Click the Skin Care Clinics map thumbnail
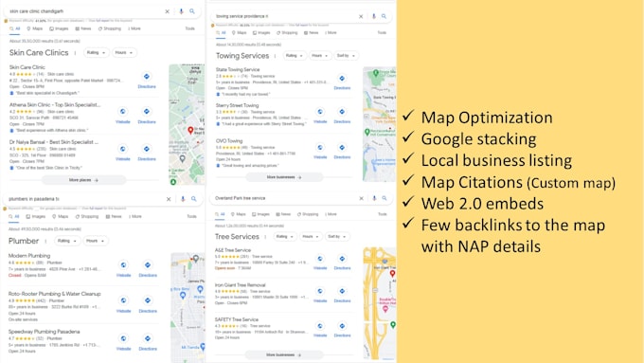 coord(187,124)
